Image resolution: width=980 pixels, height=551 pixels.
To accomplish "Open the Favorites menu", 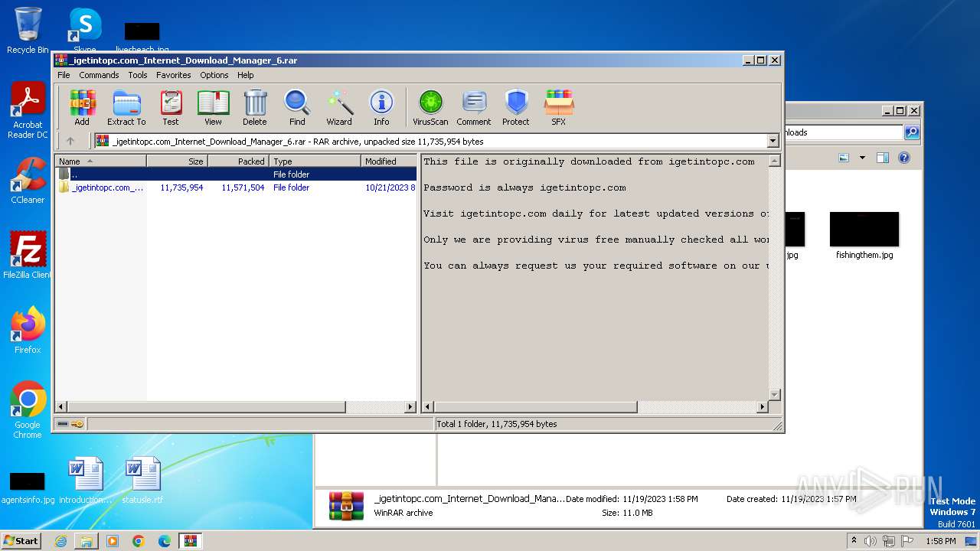I will [x=174, y=75].
